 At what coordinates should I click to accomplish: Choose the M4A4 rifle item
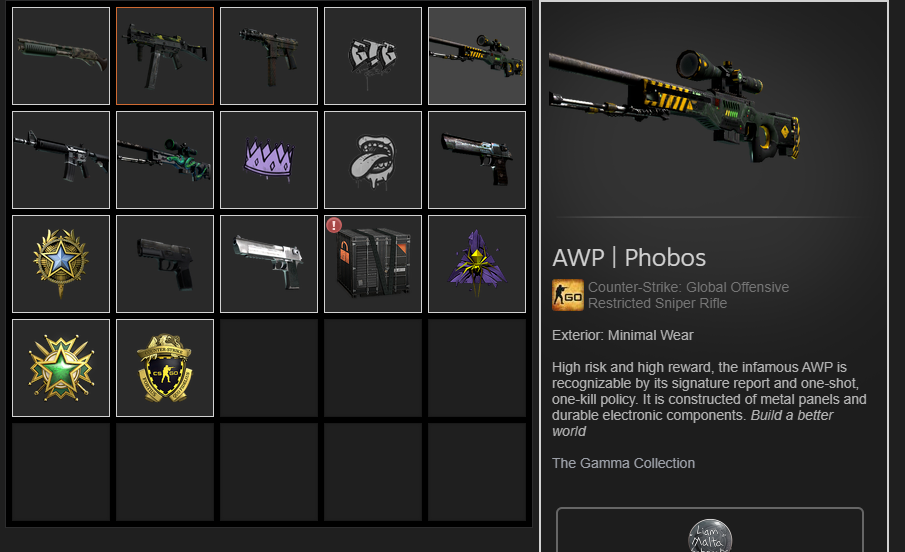point(61,160)
